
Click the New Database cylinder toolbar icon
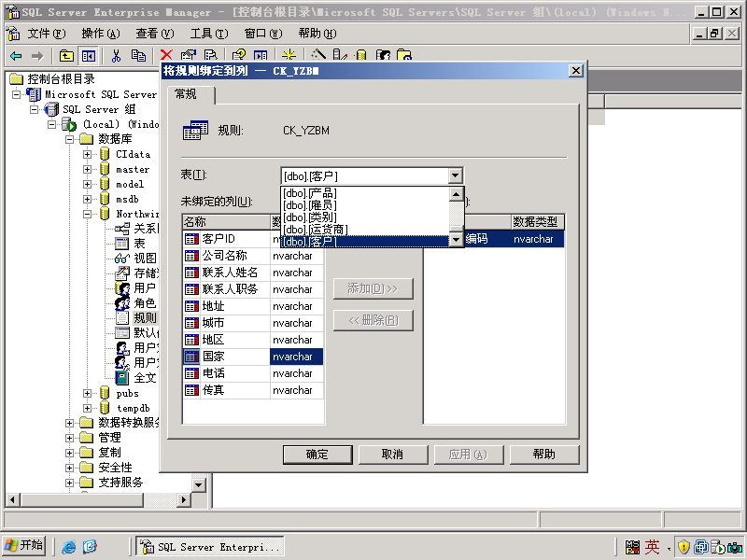(x=361, y=55)
